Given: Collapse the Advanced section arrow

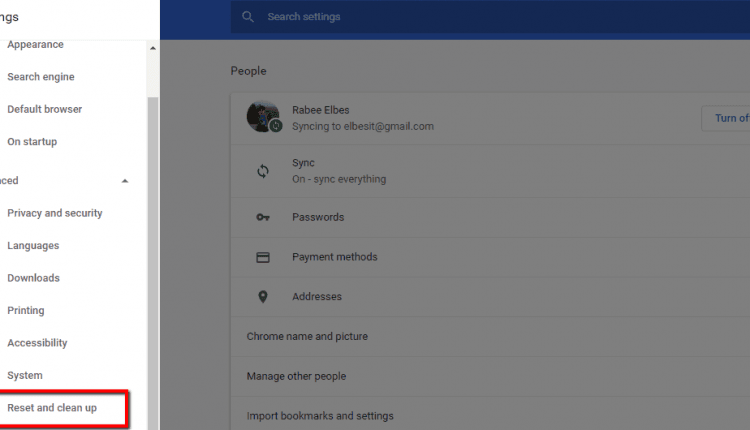Looking at the screenshot, I should pyautogui.click(x=125, y=181).
